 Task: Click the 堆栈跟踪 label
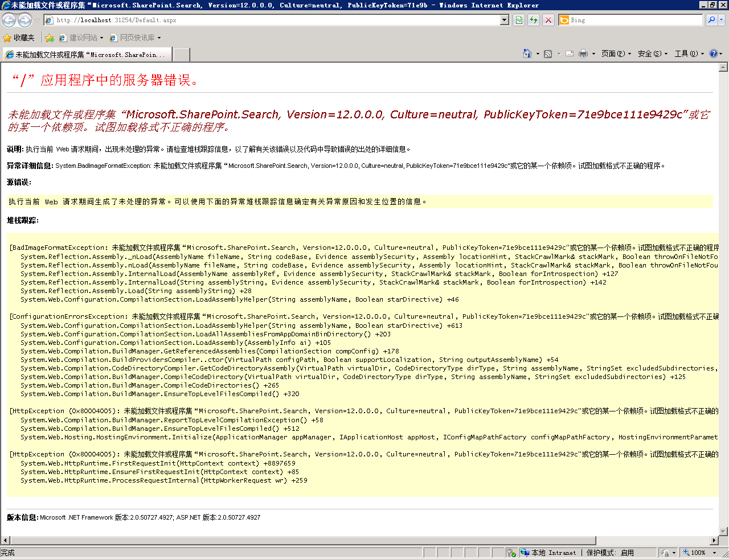click(22, 220)
